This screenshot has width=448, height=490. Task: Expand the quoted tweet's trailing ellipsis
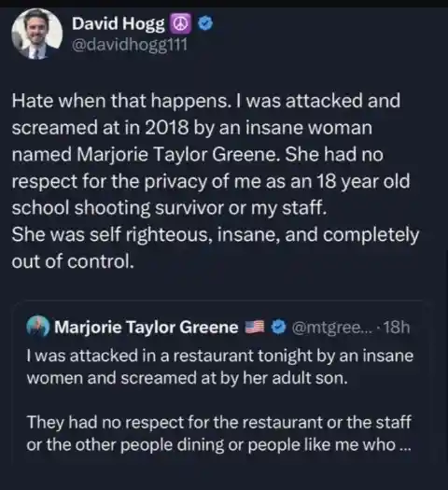(405, 445)
